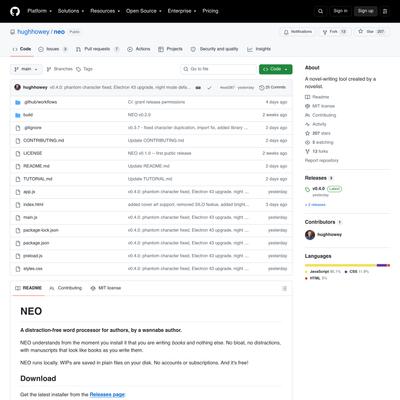Click the Readme book icon in About
The width and height of the screenshot is (400, 400).
click(307, 97)
